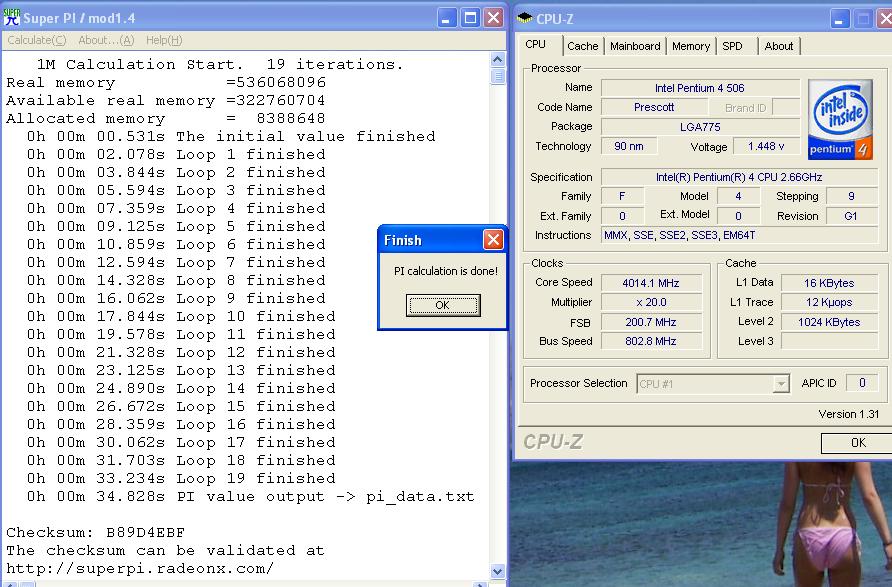892x587 pixels.
Task: Click the Name field Intel Pentium 4 506
Action: pyautogui.click(x=700, y=88)
